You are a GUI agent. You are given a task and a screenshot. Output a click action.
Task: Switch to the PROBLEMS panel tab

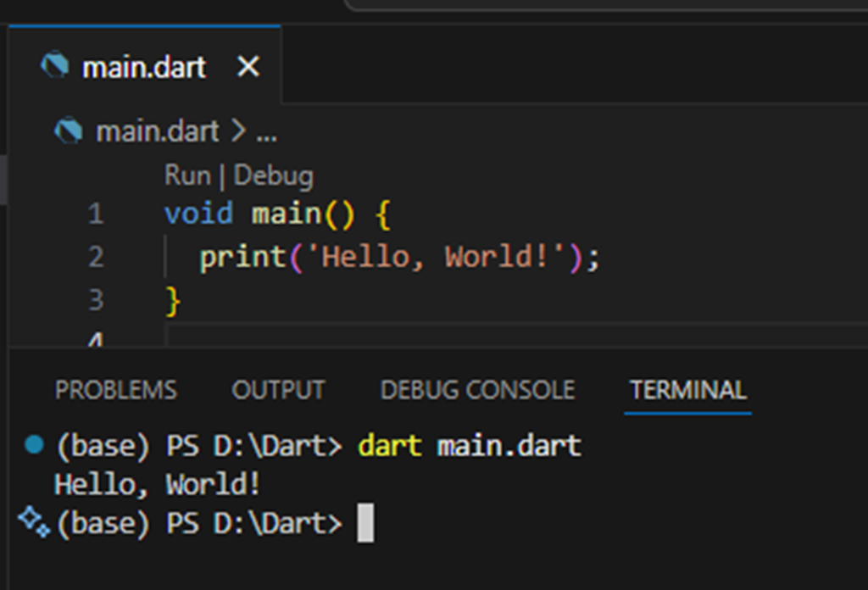pos(116,390)
